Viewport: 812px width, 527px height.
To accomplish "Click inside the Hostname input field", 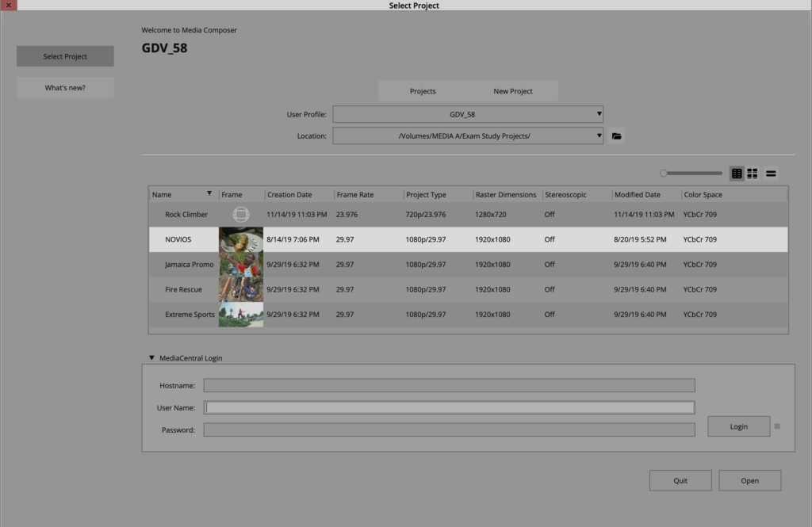I will pos(448,385).
